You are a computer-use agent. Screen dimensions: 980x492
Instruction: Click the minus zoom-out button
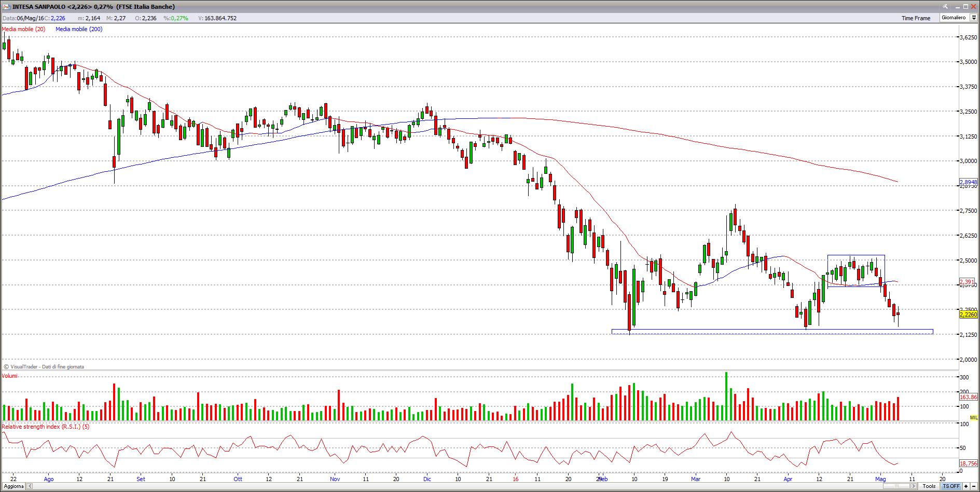click(x=974, y=486)
